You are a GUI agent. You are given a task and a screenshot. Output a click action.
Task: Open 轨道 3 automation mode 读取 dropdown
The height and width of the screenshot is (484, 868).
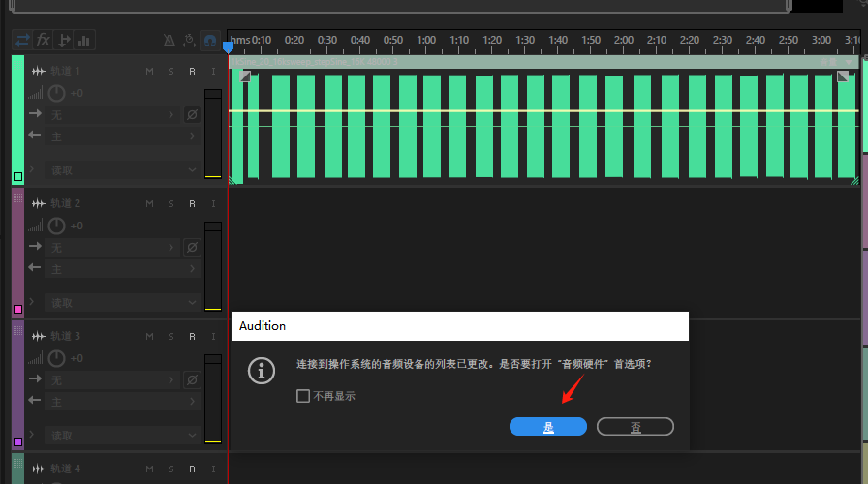(x=123, y=436)
